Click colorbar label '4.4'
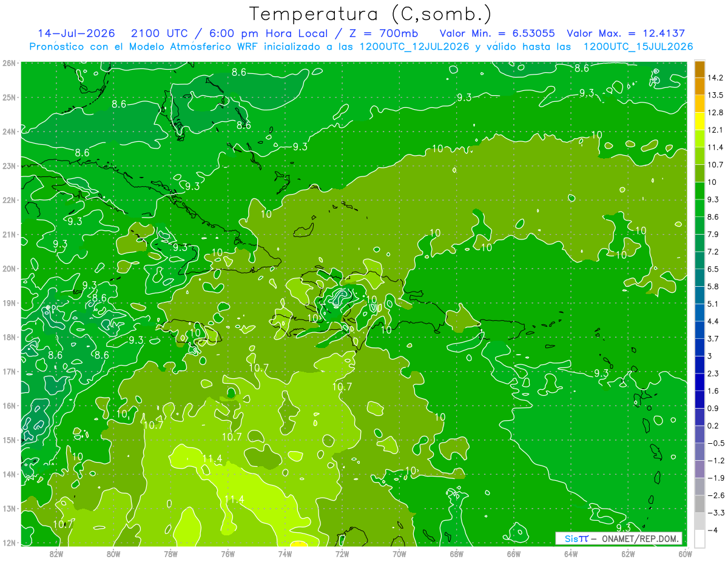 [715, 321]
